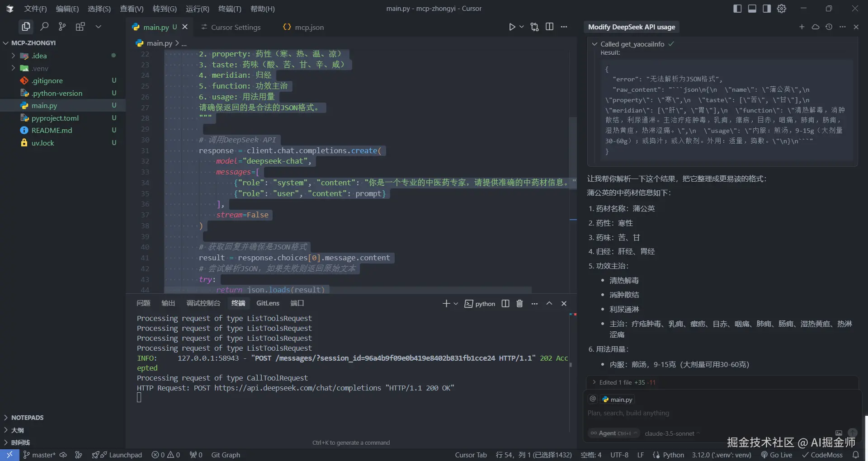Viewport: 868px width, 461px height.
Task: Toggle the AI pane layout icon
Action: click(767, 9)
